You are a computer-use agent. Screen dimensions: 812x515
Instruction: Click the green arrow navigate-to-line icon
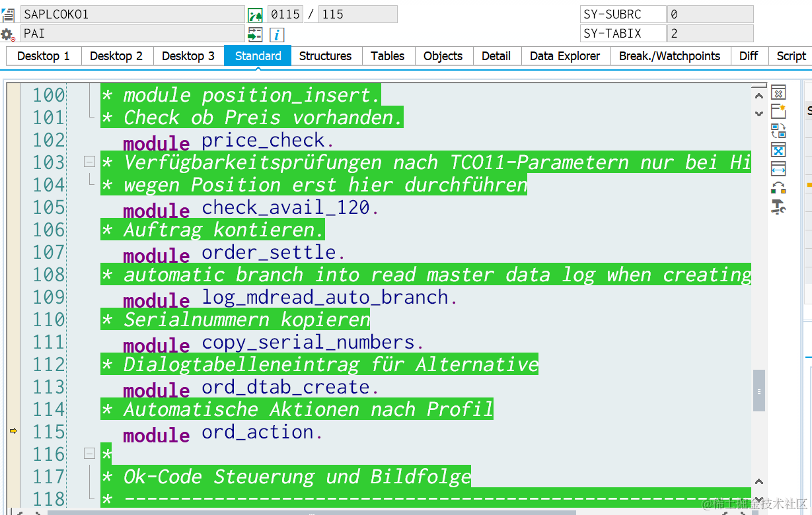point(255,34)
